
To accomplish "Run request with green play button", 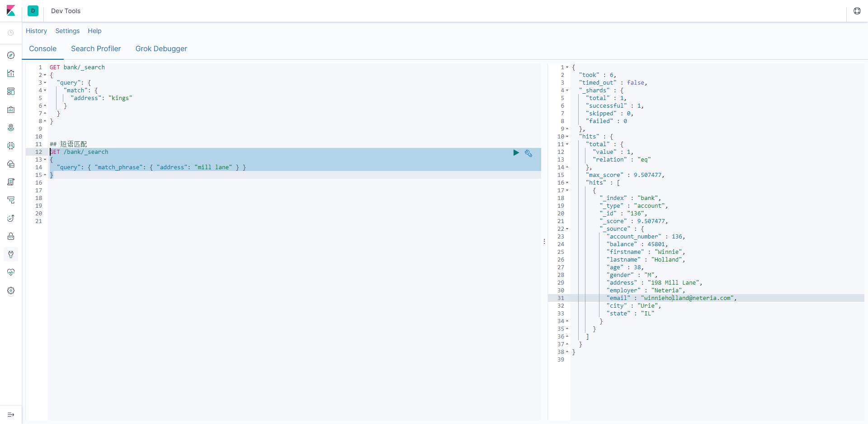I will pos(516,153).
